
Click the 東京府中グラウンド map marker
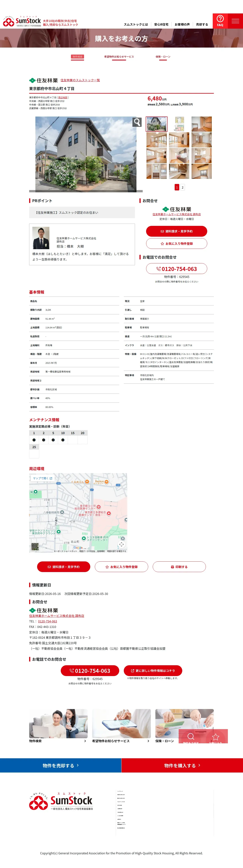coord(58,532)
